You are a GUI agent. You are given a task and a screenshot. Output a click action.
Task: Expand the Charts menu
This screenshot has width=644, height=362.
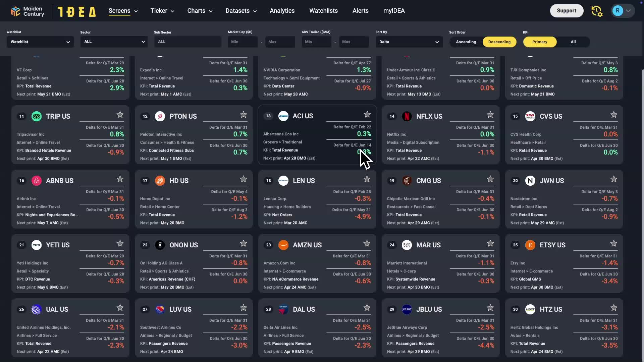coord(200,11)
